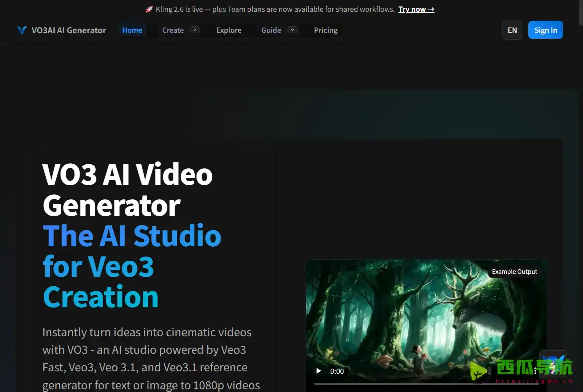Viewport: 583px width, 392px height.
Task: Click the Sign In button
Action: click(545, 30)
